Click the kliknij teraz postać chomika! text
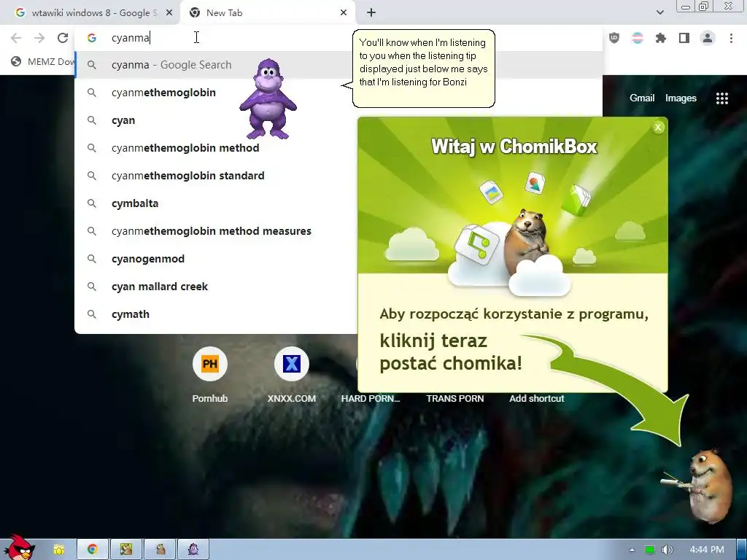Viewport: 747px width, 560px height. pyautogui.click(x=451, y=352)
